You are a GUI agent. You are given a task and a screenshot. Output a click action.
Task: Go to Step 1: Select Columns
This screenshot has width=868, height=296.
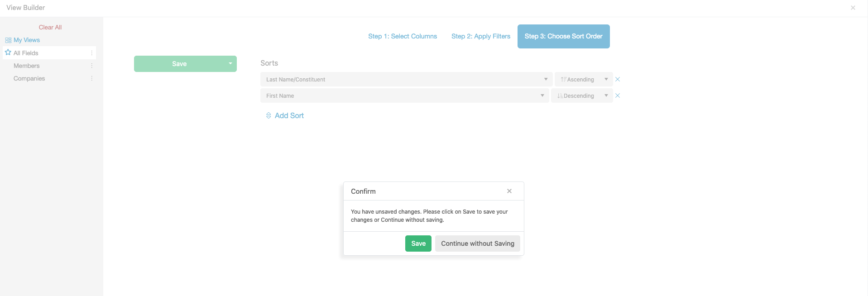click(x=403, y=36)
